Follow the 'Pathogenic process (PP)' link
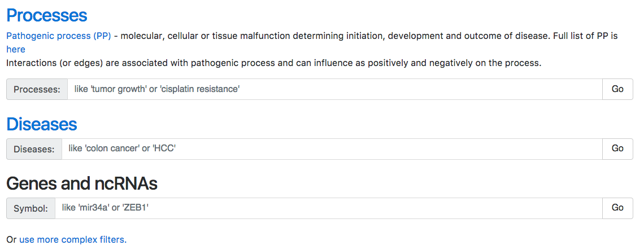Image resolution: width=644 pixels, height=245 pixels. [58, 36]
